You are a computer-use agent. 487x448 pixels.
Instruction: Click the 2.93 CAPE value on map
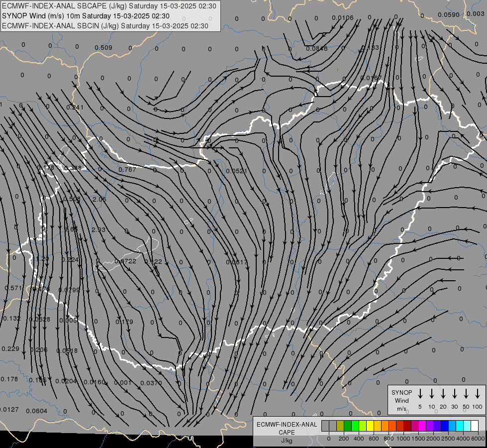tap(98, 230)
